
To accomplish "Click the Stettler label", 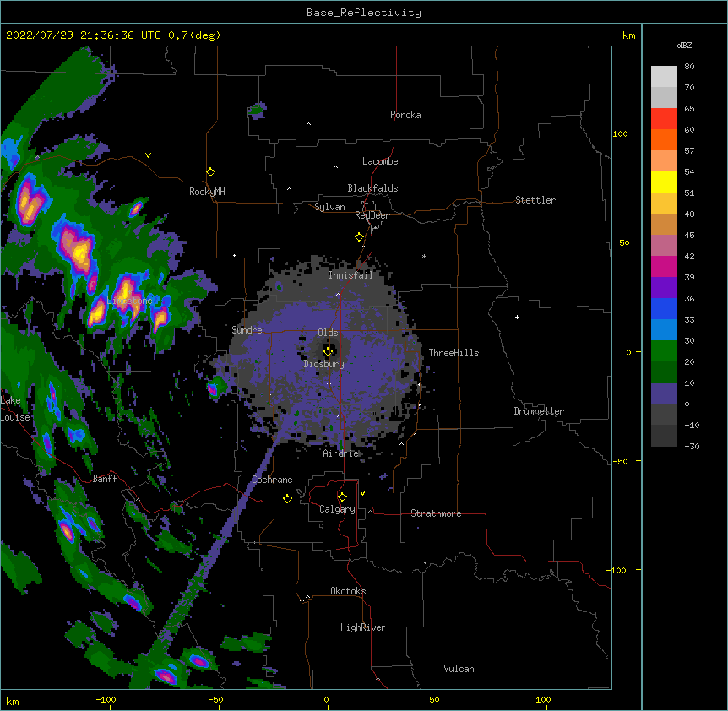I will click(x=535, y=200).
